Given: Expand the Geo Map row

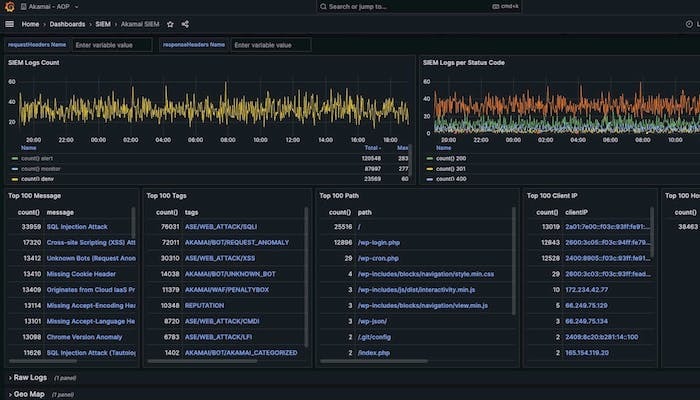Looking at the screenshot, I should click(26, 394).
